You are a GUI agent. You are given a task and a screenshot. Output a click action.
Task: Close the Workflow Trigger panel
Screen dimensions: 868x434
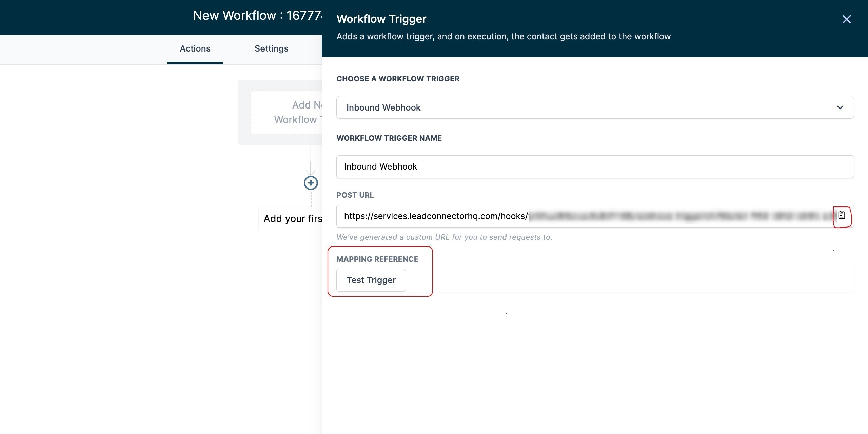click(x=847, y=19)
